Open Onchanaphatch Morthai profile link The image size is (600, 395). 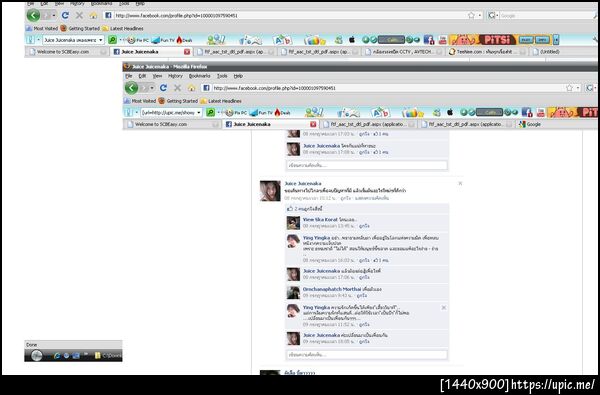(x=332, y=289)
